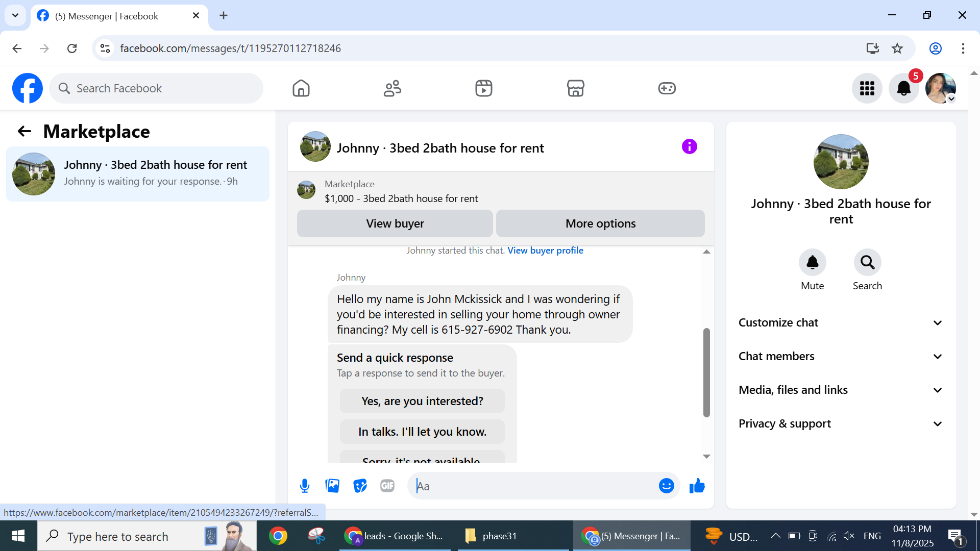
Task: Open the tab search dropdown arrow
Action: pos(15,15)
